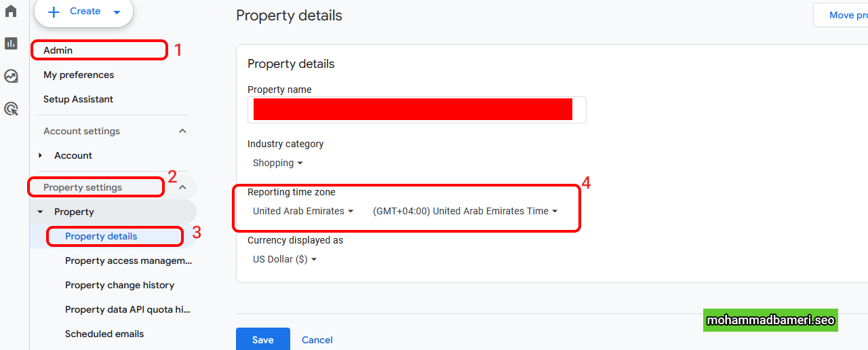Collapse the Account settings section chevron
Viewport: 868px width, 350px height.
(x=182, y=131)
